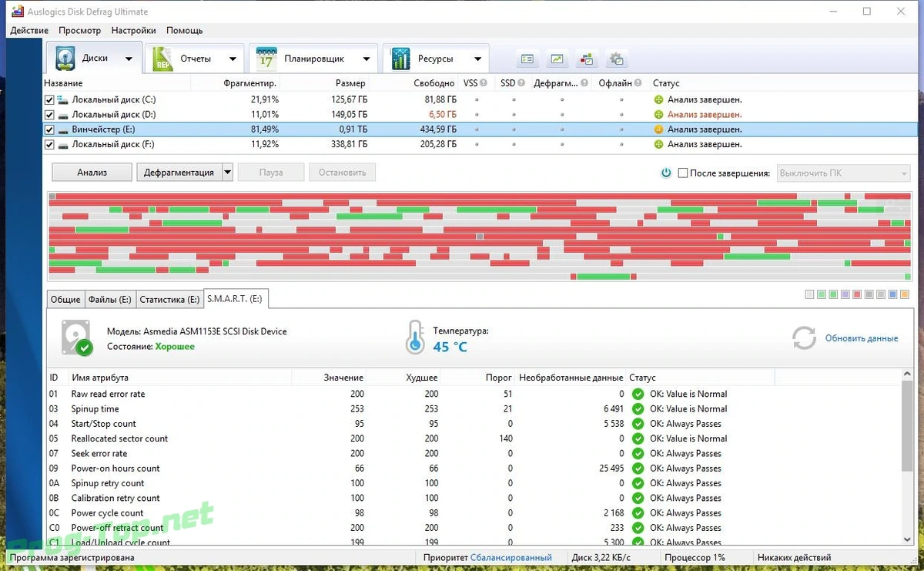Click the help question mark next to Офлайн

[x=638, y=83]
